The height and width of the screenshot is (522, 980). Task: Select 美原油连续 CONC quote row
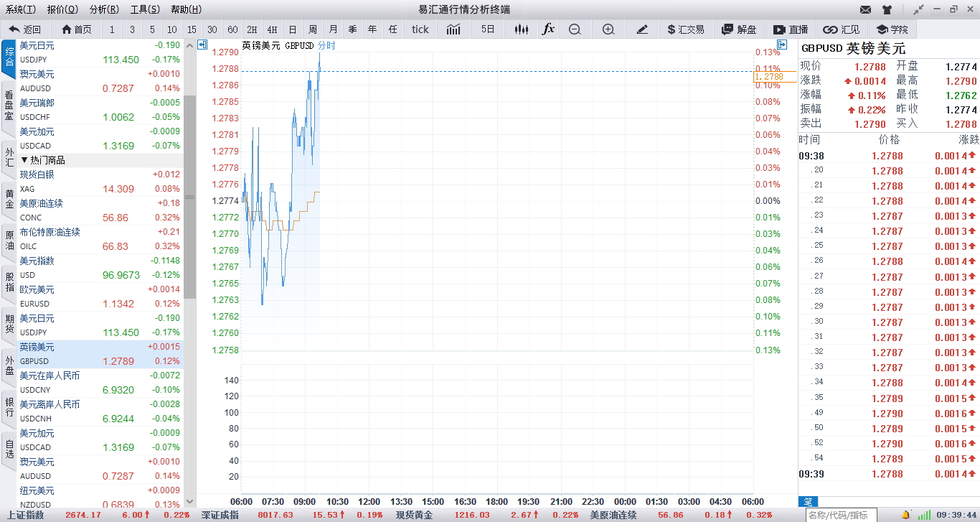[100, 210]
